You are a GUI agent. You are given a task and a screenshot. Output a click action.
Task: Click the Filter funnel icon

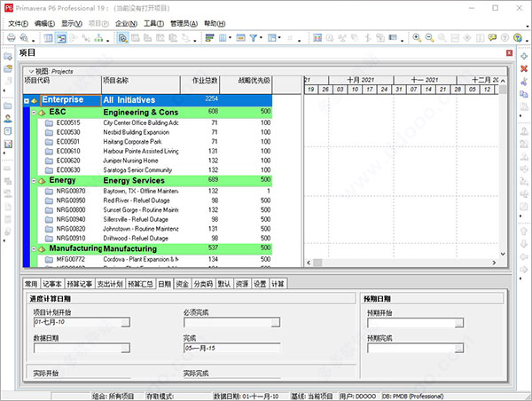(x=253, y=37)
